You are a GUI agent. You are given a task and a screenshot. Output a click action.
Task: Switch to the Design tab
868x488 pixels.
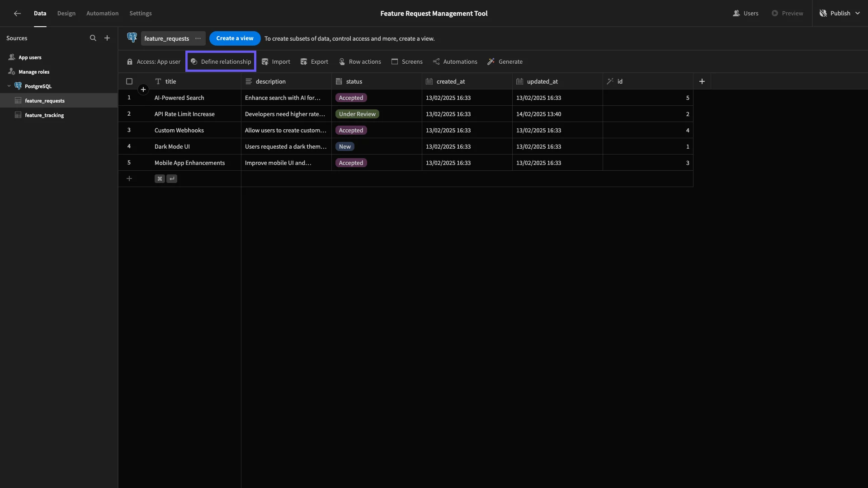(x=66, y=14)
